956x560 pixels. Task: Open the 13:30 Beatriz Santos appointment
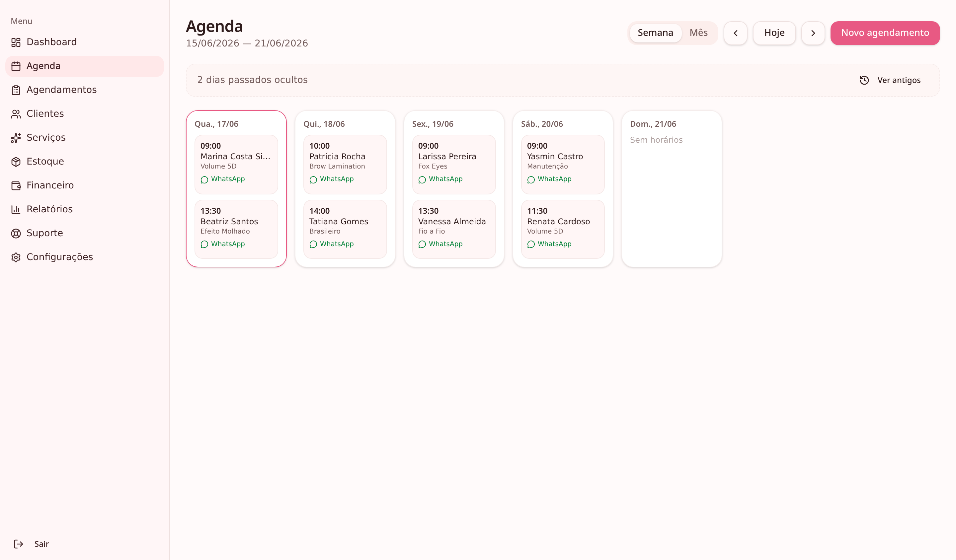coord(236,229)
